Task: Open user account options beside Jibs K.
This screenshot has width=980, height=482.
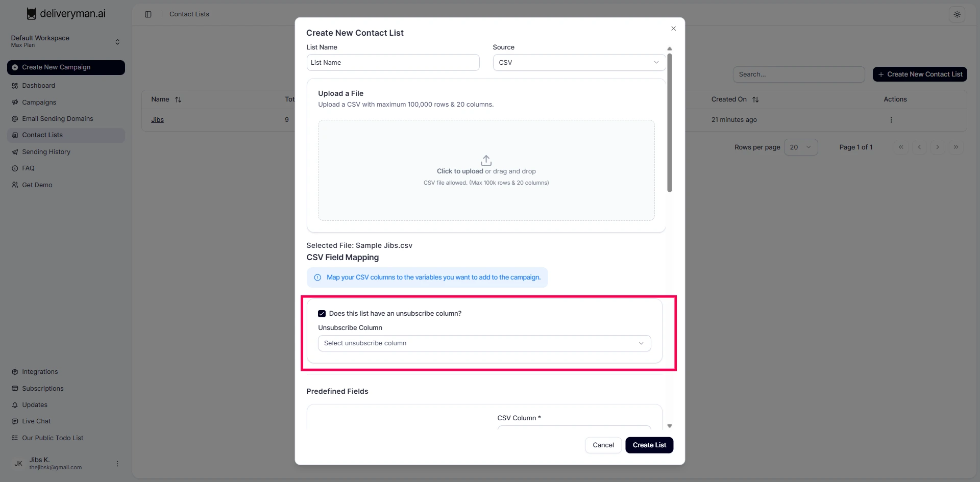Action: pos(117,464)
